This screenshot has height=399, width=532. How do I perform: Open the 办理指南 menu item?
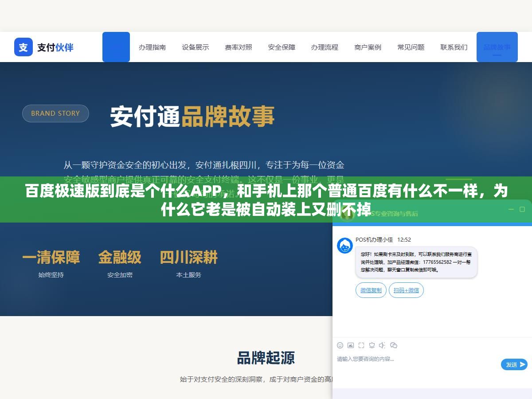pyautogui.click(x=152, y=47)
